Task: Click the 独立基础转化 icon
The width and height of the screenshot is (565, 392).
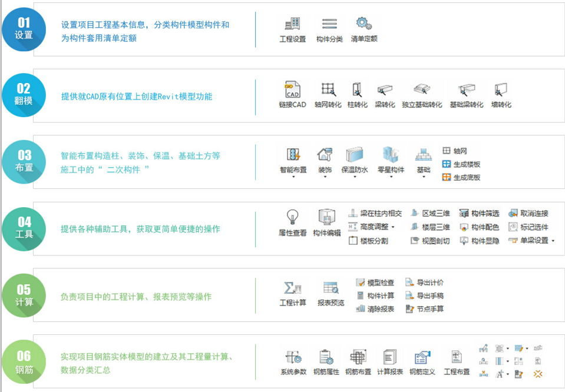Action: 422,91
